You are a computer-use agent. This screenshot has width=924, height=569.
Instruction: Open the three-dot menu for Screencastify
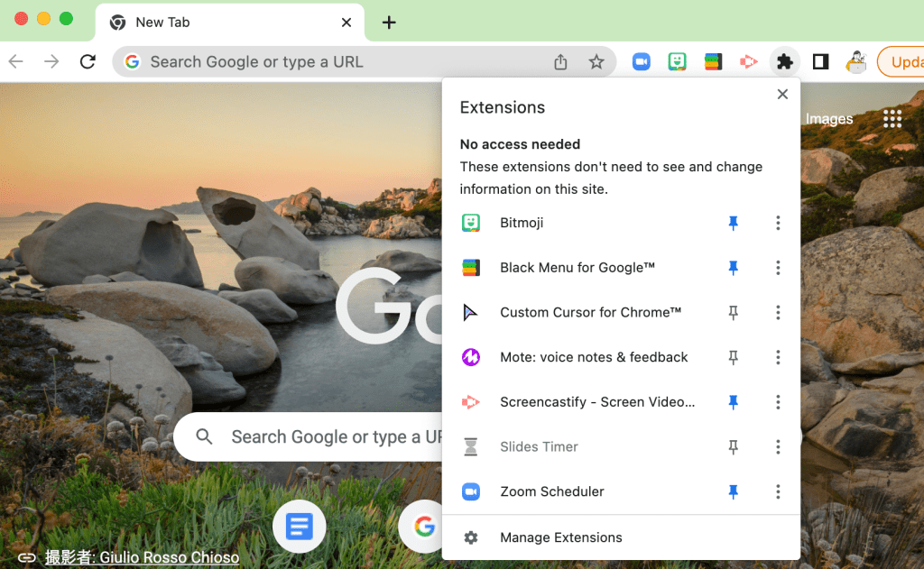778,402
